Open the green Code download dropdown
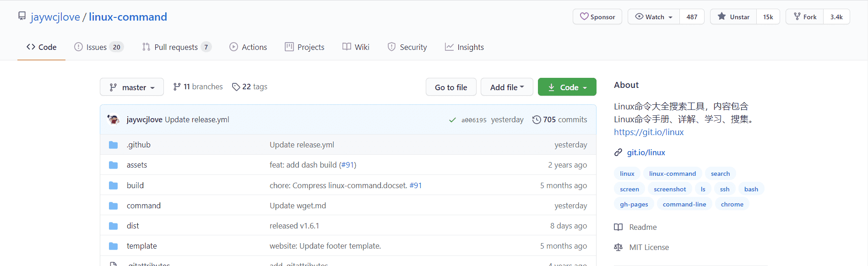 (567, 87)
